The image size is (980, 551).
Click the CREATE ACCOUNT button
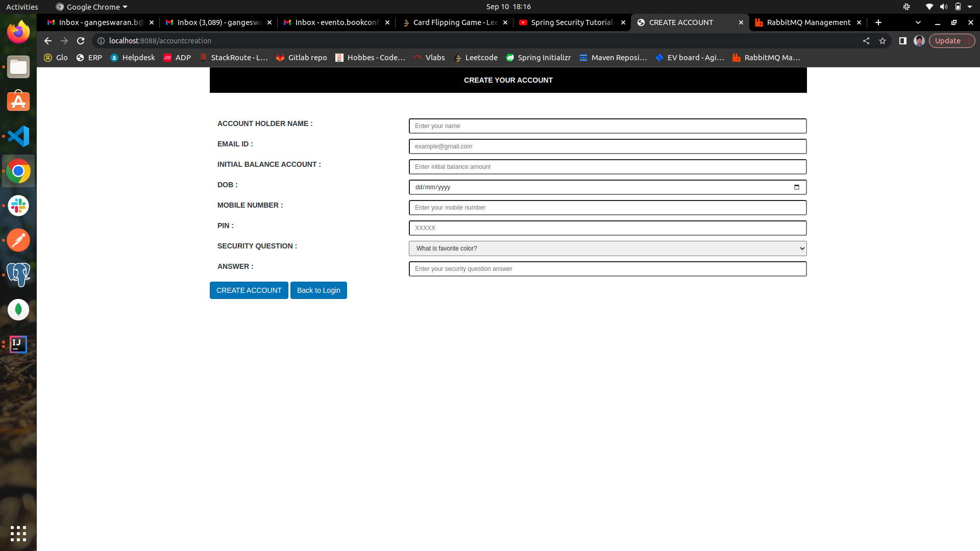tap(249, 290)
